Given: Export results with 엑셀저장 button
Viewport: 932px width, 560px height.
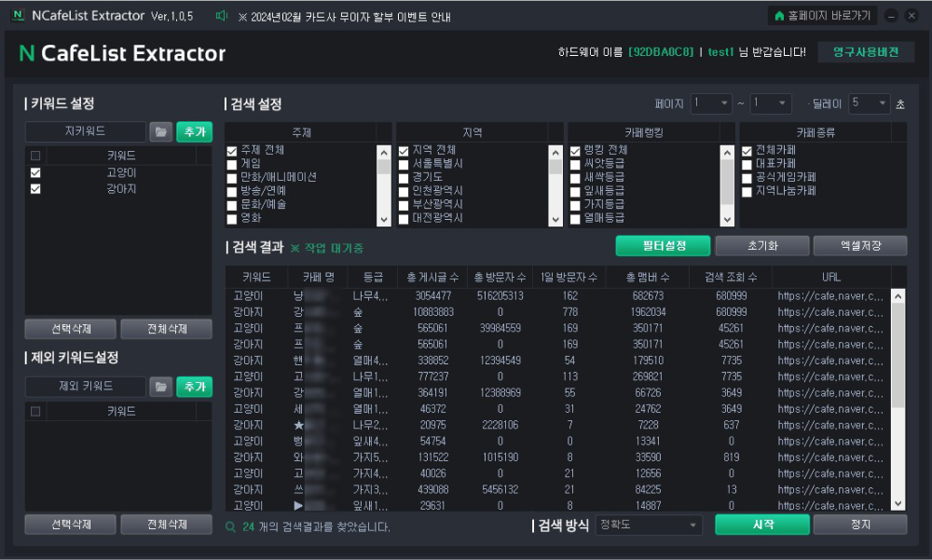Looking at the screenshot, I should (x=860, y=245).
